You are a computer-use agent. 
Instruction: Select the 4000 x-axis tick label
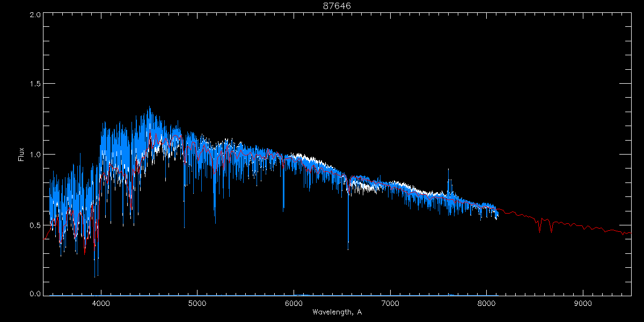click(101, 303)
